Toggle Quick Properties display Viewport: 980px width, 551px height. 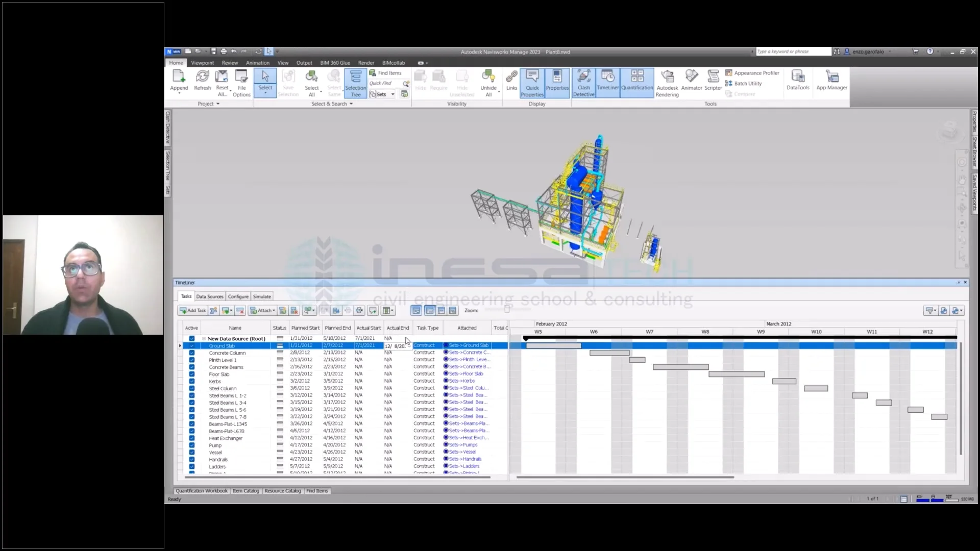(x=532, y=83)
